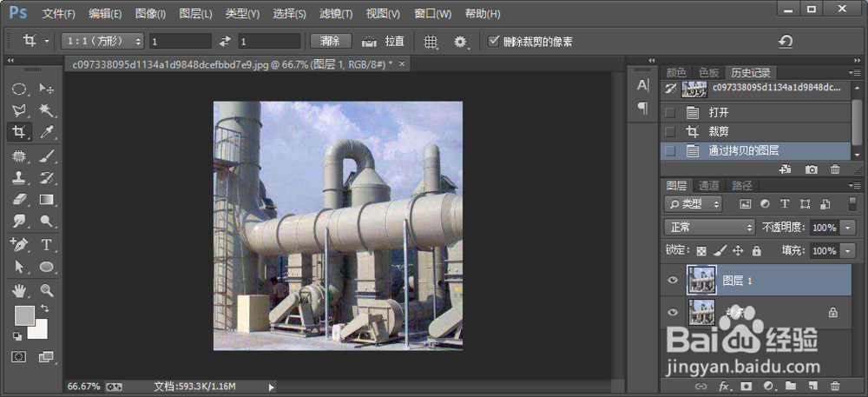Open the Crop tool preset picker arrow

pyautogui.click(x=47, y=42)
